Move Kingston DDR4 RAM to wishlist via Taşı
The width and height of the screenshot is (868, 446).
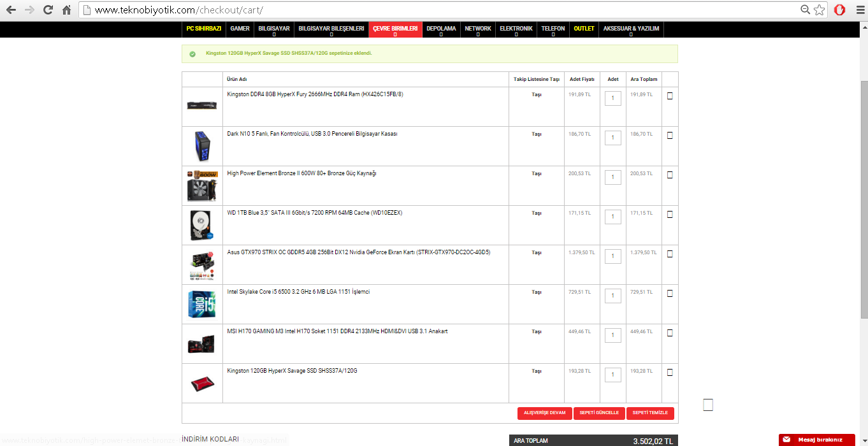point(537,94)
